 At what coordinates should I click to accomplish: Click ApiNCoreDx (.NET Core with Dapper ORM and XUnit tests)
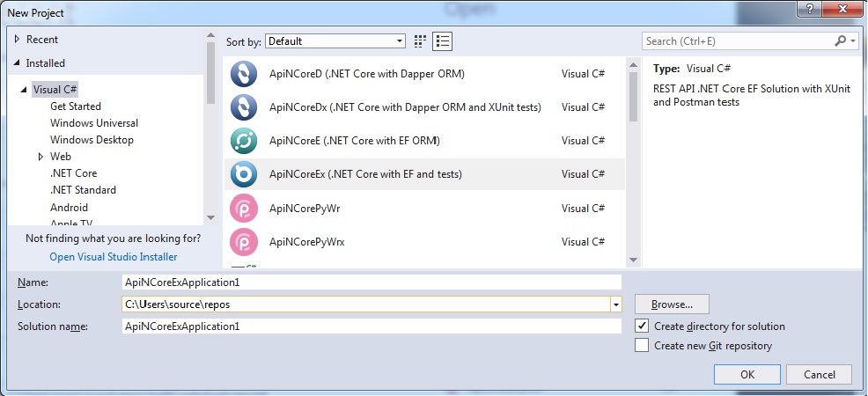[x=405, y=107]
